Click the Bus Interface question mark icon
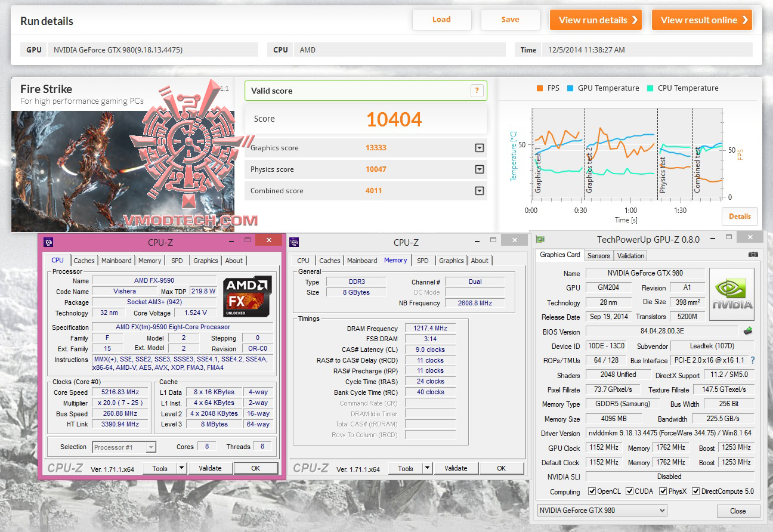773x532 pixels. pyautogui.click(x=753, y=360)
